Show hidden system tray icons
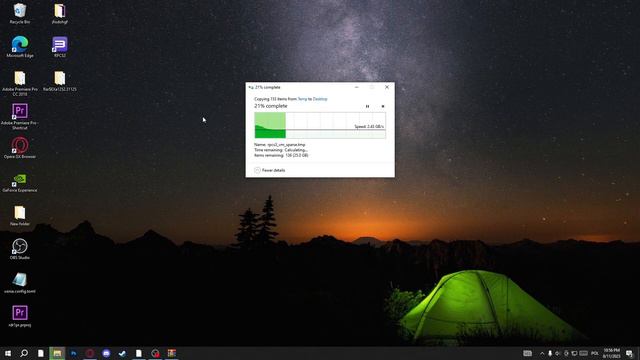Image resolution: width=640 pixels, height=360 pixels. pyautogui.click(x=542, y=353)
